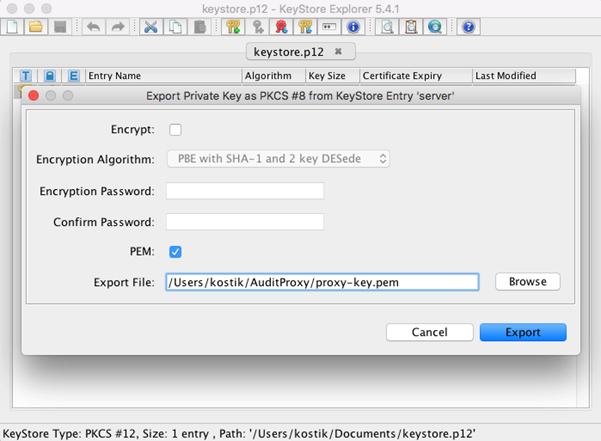Click the Examine Clipboard icon
This screenshot has height=441, width=601.
tap(411, 27)
